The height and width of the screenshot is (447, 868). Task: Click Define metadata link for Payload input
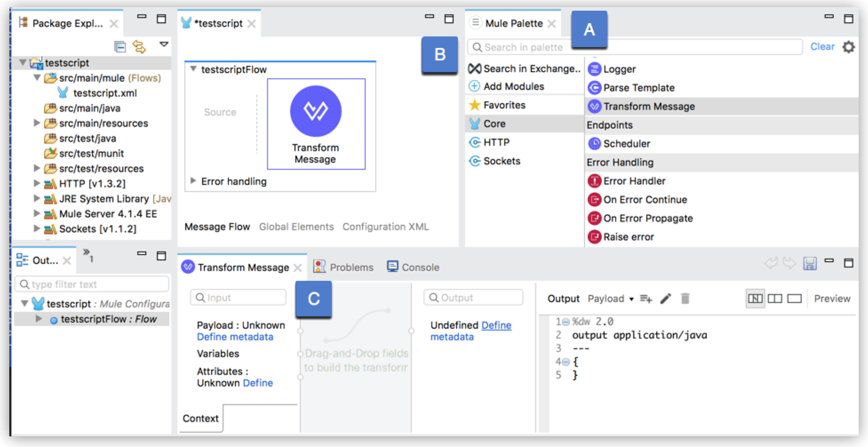pyautogui.click(x=235, y=337)
